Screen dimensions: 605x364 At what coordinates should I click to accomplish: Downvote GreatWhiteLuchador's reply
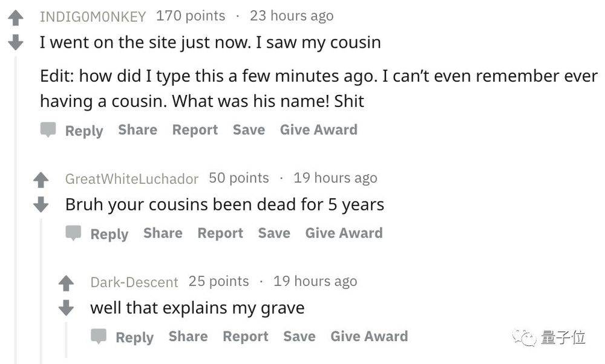click(41, 204)
